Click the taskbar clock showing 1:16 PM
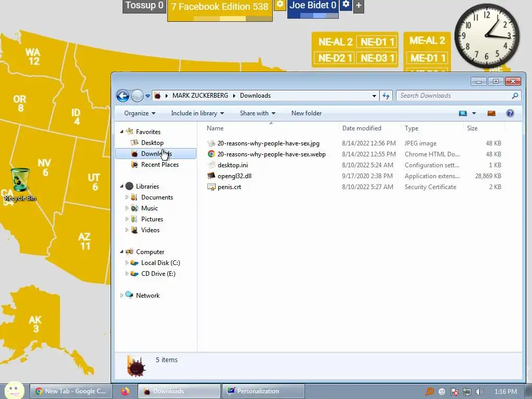 (x=506, y=392)
